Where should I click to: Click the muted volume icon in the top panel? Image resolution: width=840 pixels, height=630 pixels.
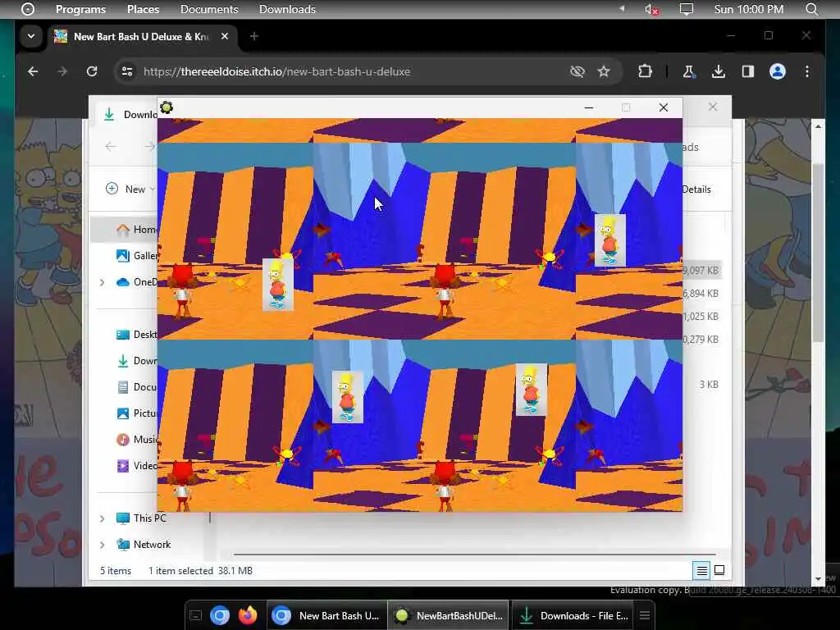651,9
